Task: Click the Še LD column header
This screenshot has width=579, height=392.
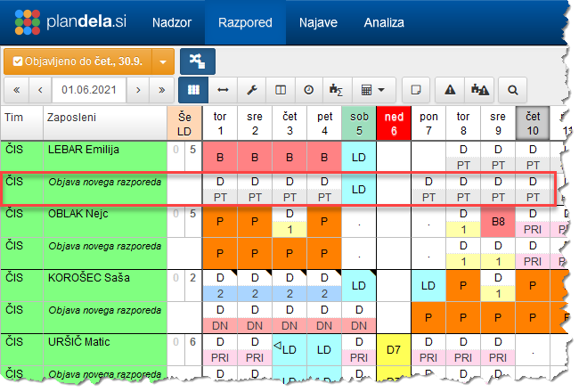Action: coord(184,124)
